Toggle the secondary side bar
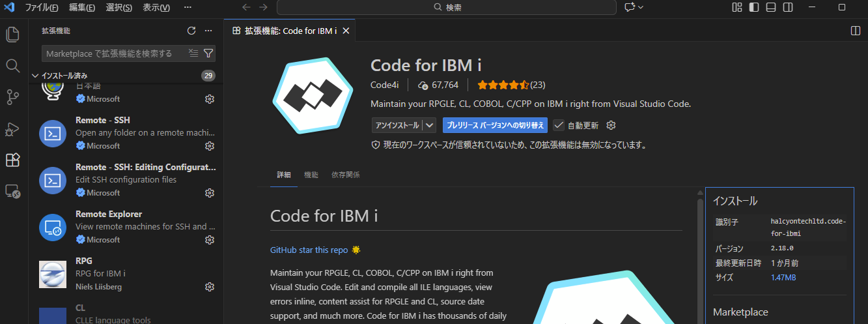The height and width of the screenshot is (324, 868). [788, 7]
